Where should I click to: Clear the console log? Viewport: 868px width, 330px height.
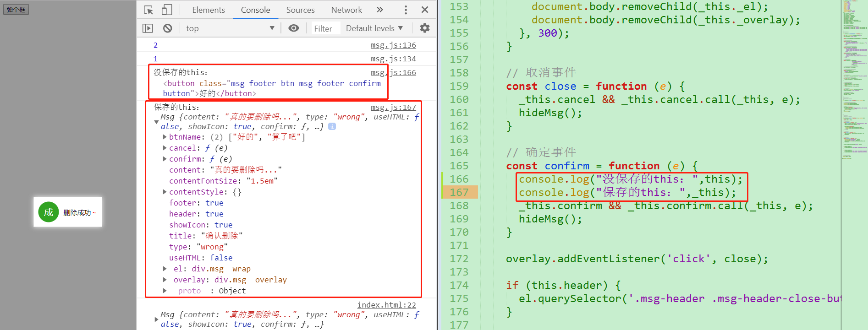click(x=168, y=28)
